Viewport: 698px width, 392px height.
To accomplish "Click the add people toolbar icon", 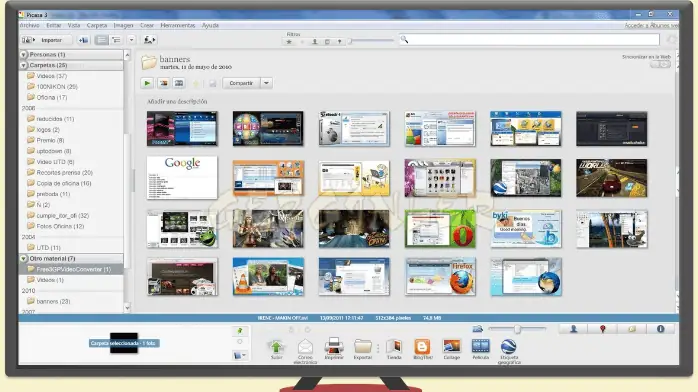I will point(149,40).
